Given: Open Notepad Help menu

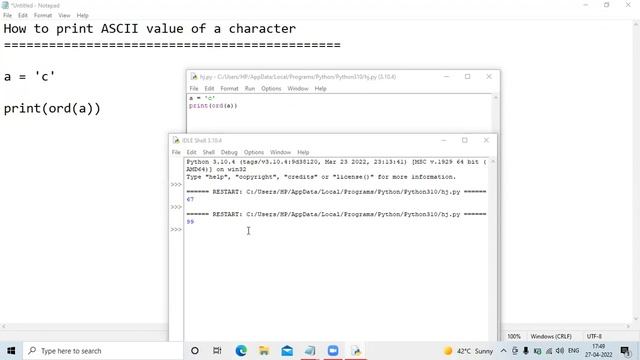Looking at the screenshot, I should pyautogui.click(x=82, y=16).
